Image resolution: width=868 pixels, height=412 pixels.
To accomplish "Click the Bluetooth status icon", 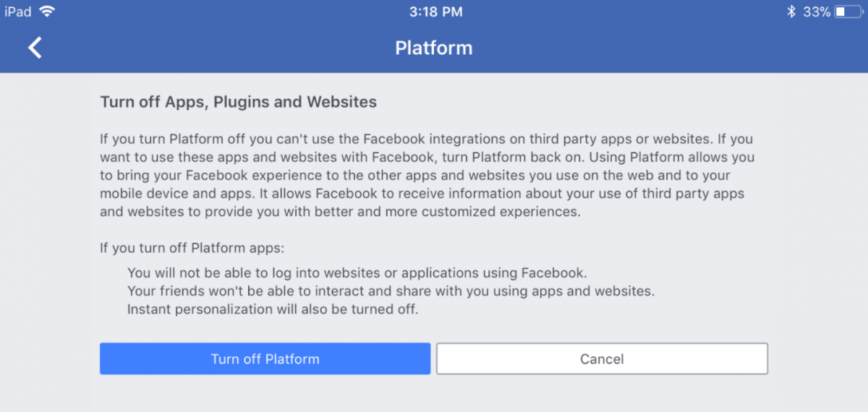I will click(793, 12).
